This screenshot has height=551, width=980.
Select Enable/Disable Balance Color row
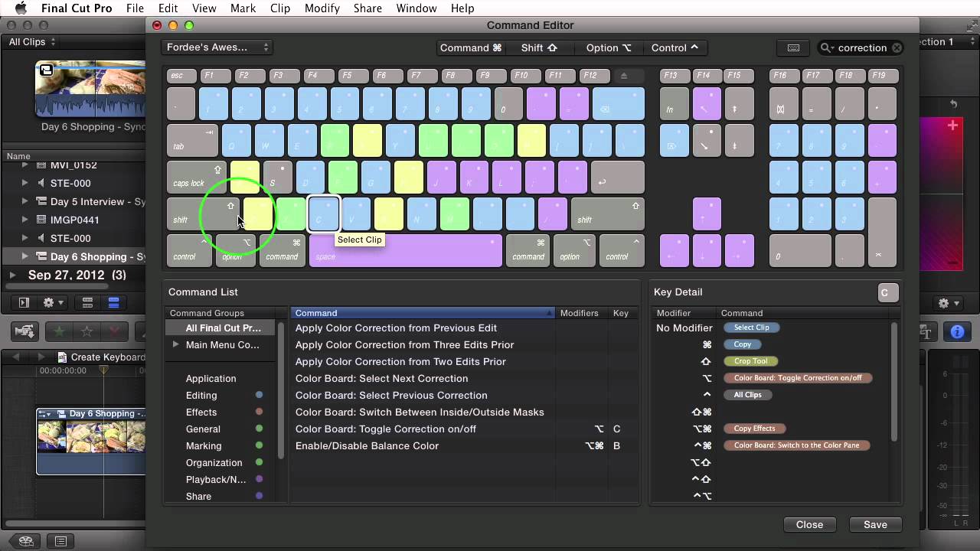pyautogui.click(x=463, y=445)
